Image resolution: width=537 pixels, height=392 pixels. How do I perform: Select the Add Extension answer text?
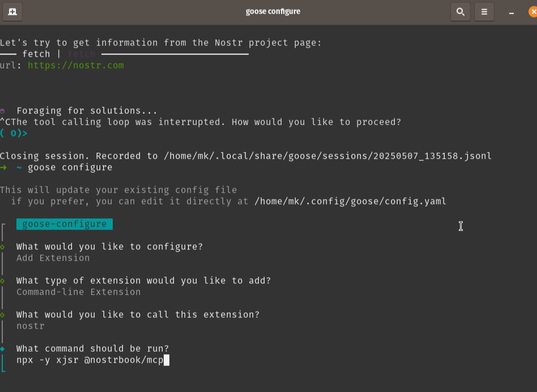52,258
